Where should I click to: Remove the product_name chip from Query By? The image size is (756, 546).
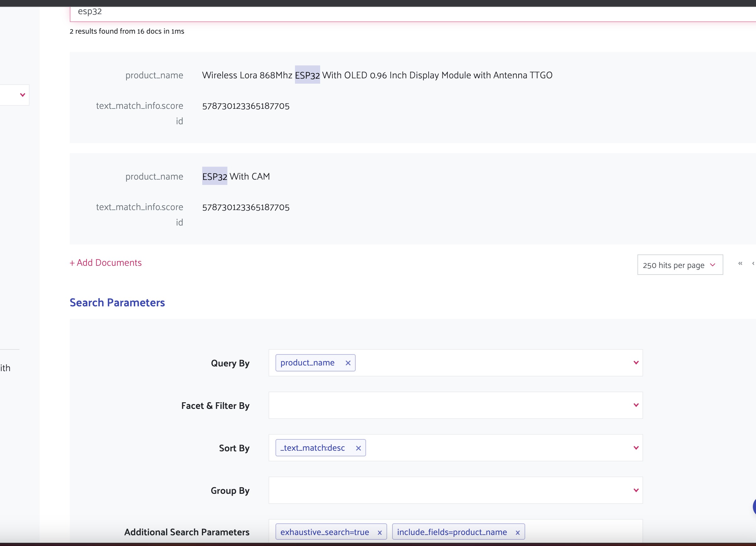348,363
